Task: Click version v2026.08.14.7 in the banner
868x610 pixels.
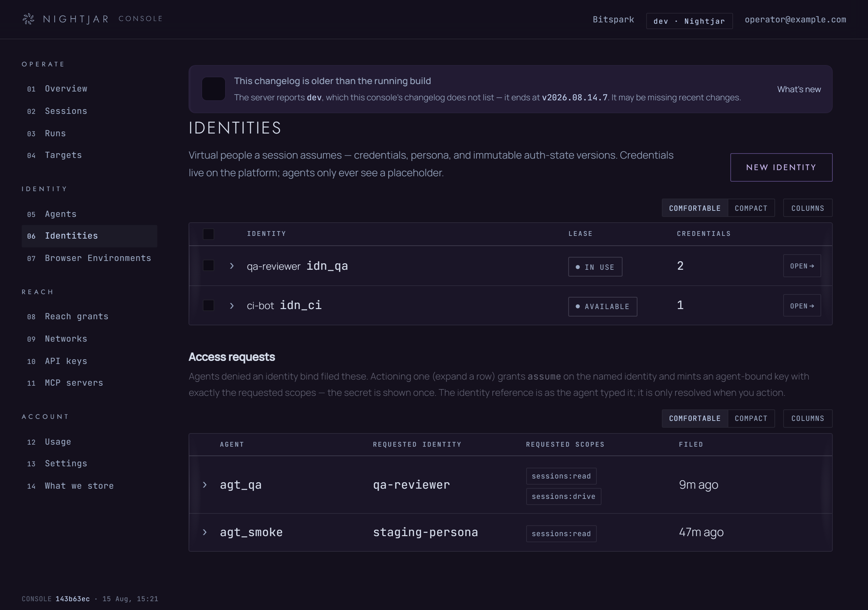Action: pyautogui.click(x=575, y=98)
